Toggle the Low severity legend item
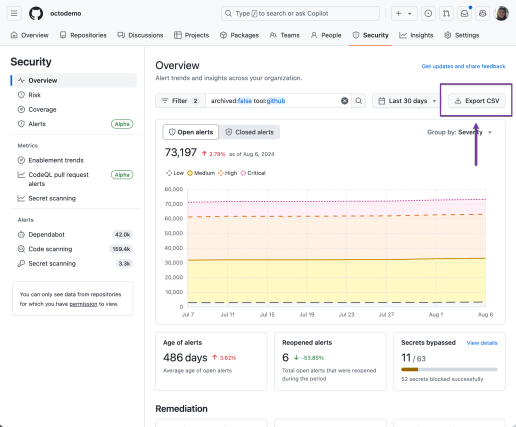516x427 pixels. click(175, 173)
